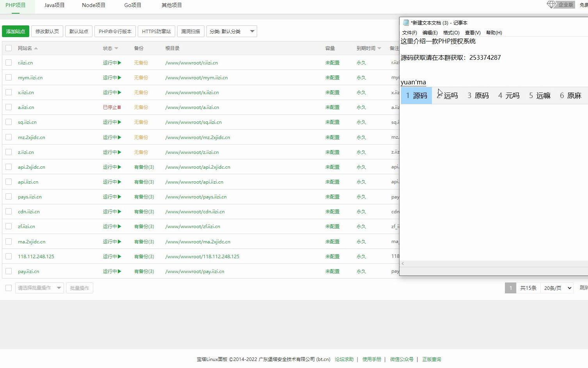
Task: Switch to the Java项目 tab
Action: pyautogui.click(x=54, y=5)
